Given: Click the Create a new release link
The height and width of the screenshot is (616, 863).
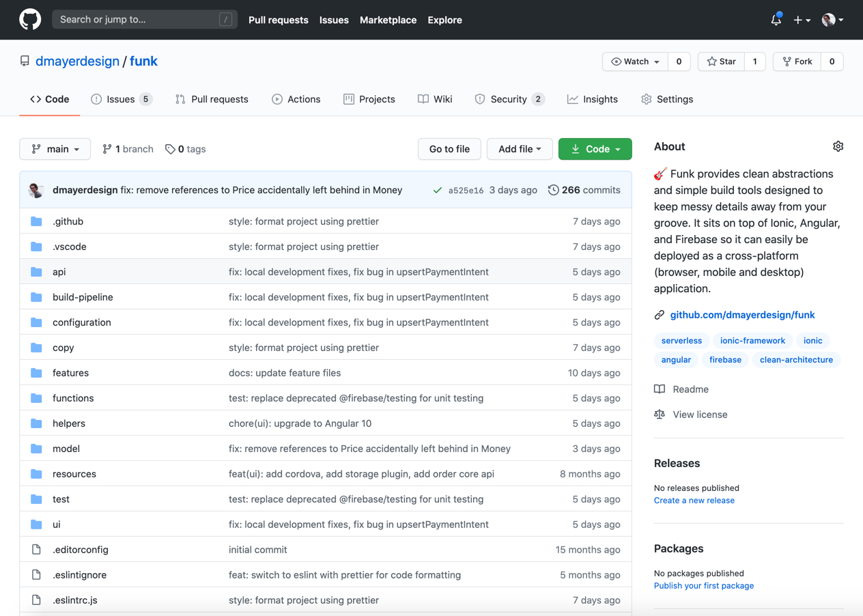Looking at the screenshot, I should 694,501.
